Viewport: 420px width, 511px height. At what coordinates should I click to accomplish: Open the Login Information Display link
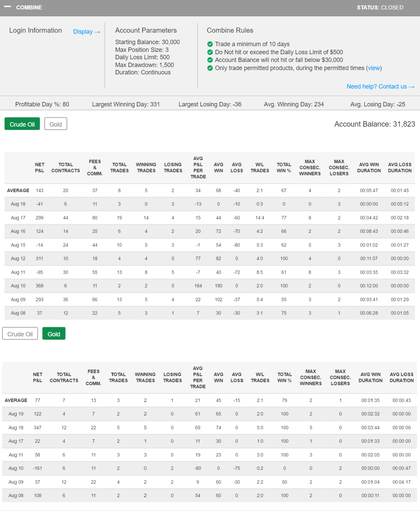(86, 32)
